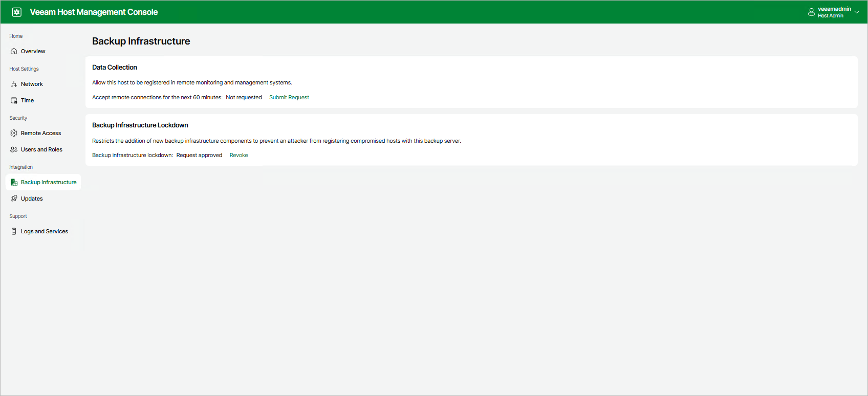
Task: Click the user avatar icon in the header
Action: pos(811,12)
